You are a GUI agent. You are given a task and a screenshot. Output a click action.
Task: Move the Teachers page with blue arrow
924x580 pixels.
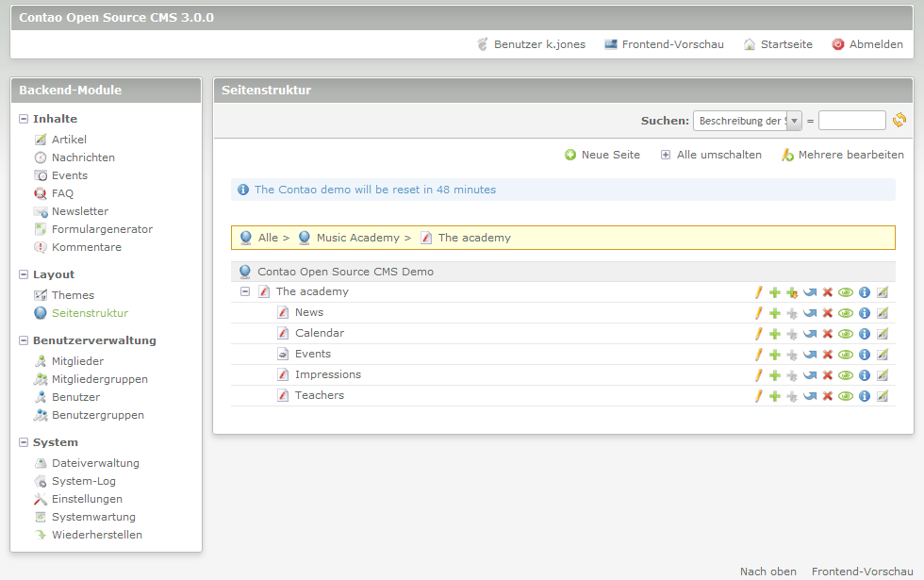(x=810, y=396)
